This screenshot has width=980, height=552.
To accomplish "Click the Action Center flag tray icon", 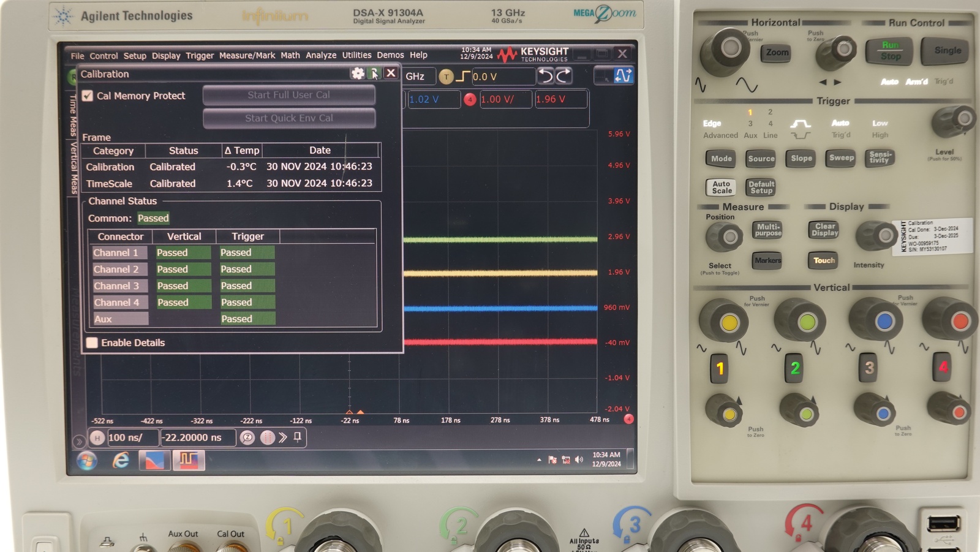I will [x=552, y=459].
